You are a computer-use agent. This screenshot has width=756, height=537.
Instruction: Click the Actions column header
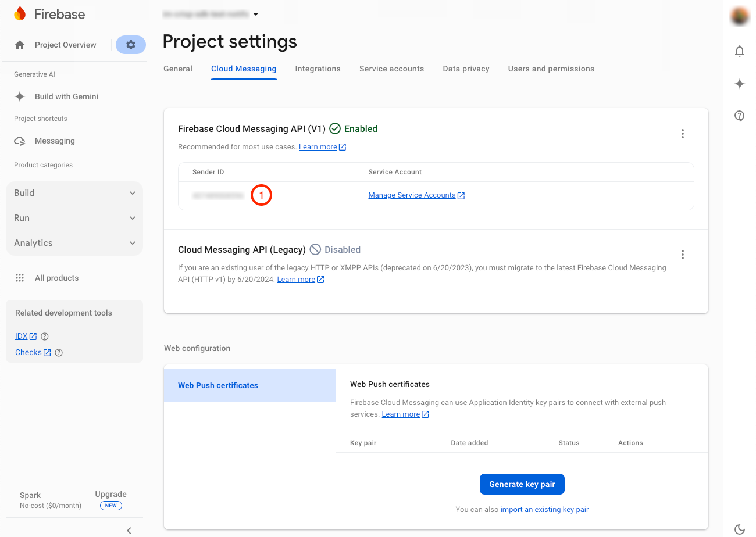coord(630,443)
